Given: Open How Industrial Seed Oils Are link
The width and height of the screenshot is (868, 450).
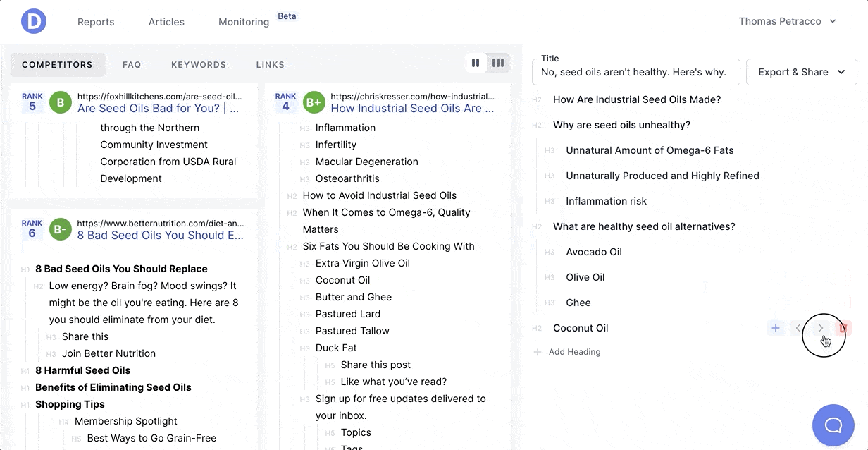Looking at the screenshot, I should (x=412, y=109).
